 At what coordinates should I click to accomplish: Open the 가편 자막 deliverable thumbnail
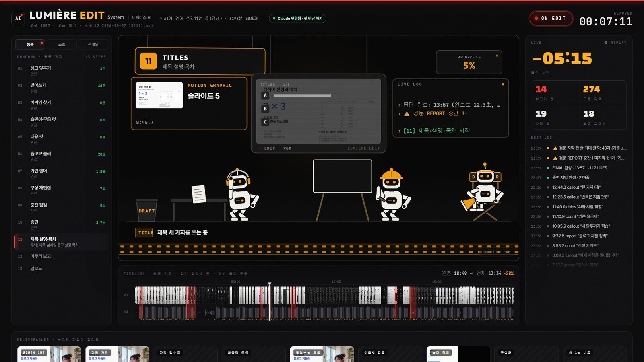coord(117,354)
